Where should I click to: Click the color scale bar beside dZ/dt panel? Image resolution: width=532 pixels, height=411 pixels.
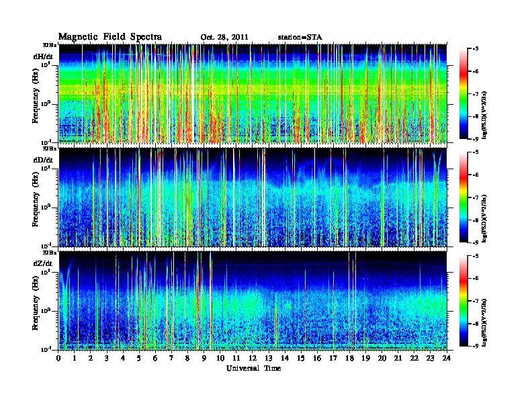coord(463,301)
